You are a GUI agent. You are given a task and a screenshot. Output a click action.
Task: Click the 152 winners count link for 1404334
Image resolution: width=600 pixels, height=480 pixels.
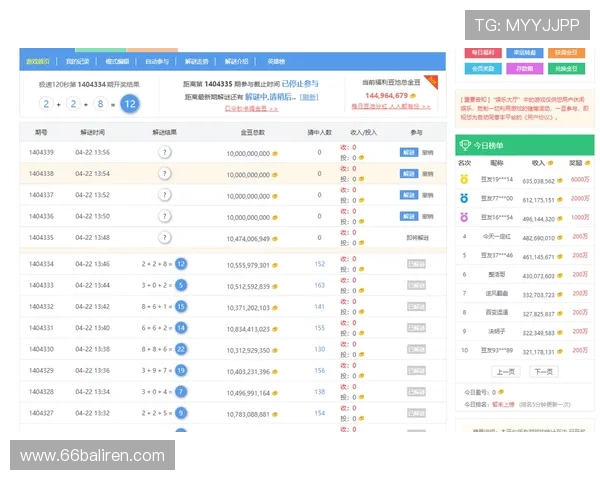[320, 264]
